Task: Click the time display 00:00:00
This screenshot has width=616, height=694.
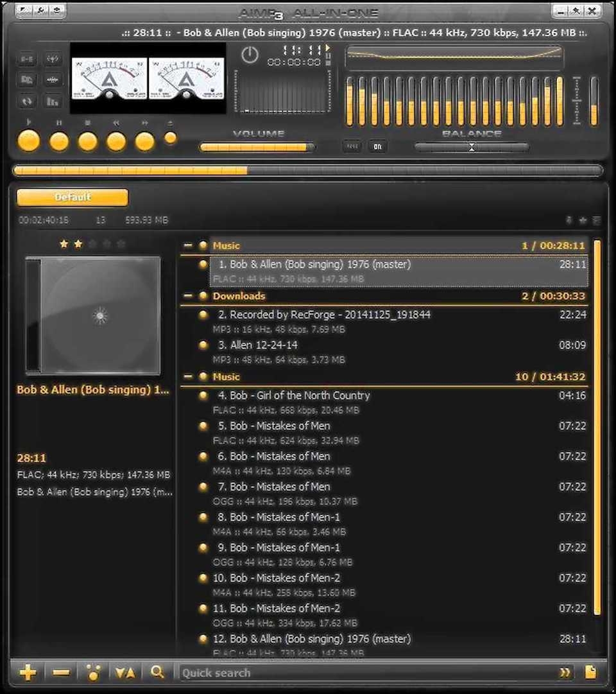Action: (x=294, y=62)
